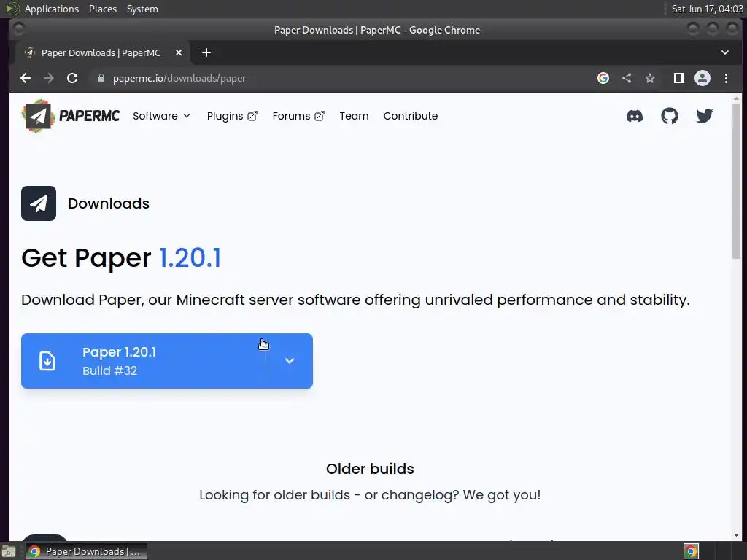The height and width of the screenshot is (560, 747).
Task: Open the Plugins external link
Action: [232, 116]
